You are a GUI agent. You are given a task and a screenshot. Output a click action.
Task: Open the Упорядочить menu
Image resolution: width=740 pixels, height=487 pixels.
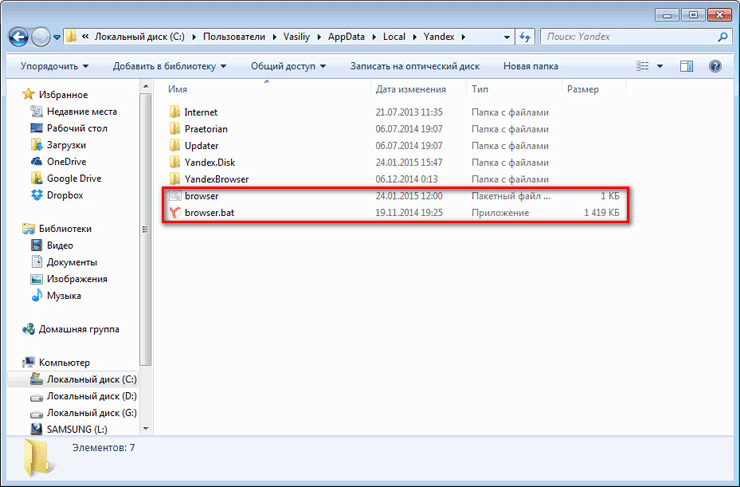[x=54, y=66]
